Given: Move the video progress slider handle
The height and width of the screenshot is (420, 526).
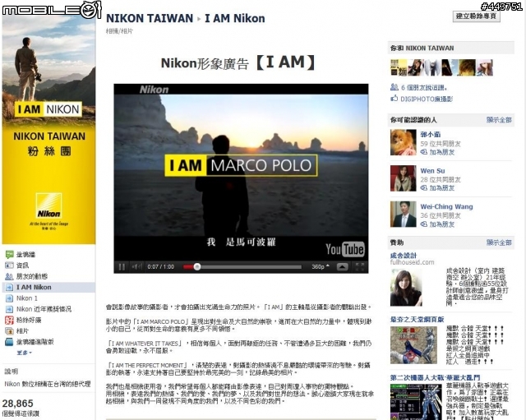Looking at the screenshot, I should click(x=197, y=266).
